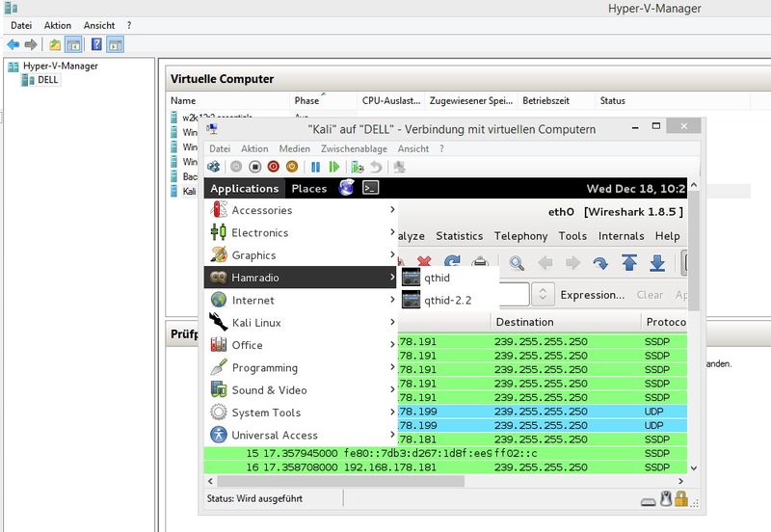This screenshot has width=771, height=532.
Task: Click the red Shut Down VM toolbar icon
Action: 273,167
